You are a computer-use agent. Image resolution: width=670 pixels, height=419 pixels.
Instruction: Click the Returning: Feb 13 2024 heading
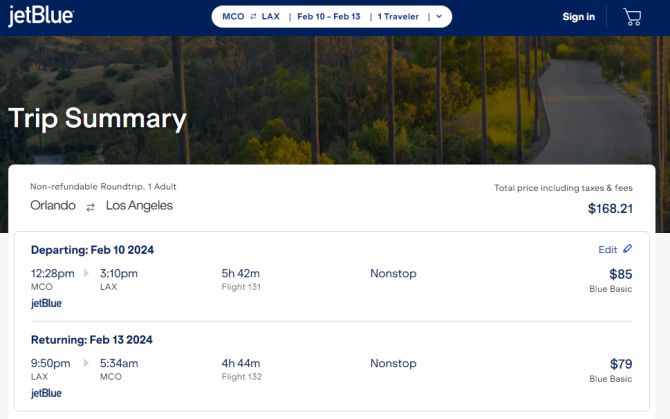91,340
